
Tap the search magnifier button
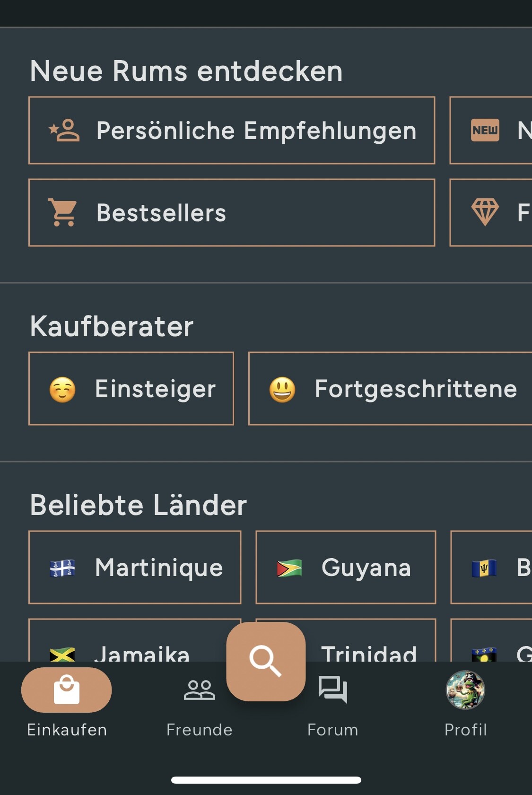[x=266, y=661]
